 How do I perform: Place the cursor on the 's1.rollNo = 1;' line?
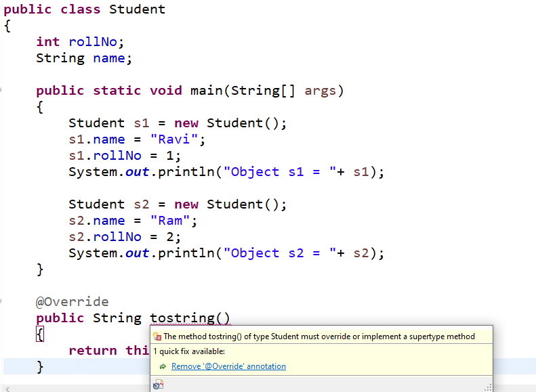click(125, 155)
